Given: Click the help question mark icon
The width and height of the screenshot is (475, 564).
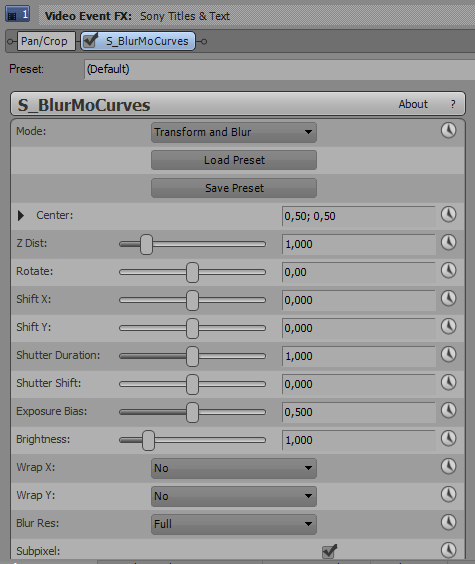Looking at the screenshot, I should [x=453, y=104].
